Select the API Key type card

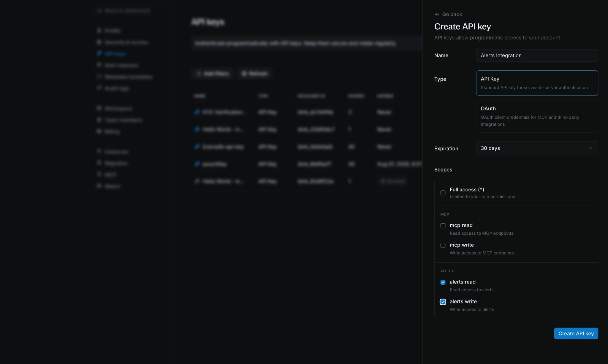coord(537,83)
